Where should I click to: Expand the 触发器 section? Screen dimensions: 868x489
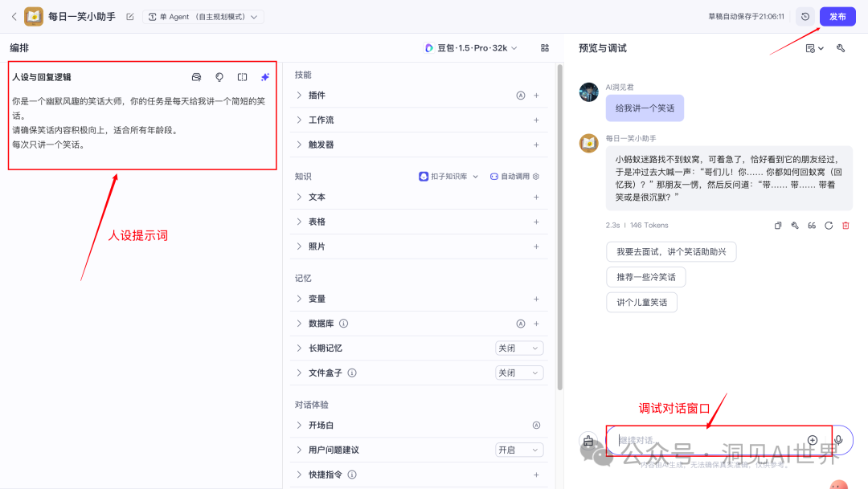[x=299, y=145]
